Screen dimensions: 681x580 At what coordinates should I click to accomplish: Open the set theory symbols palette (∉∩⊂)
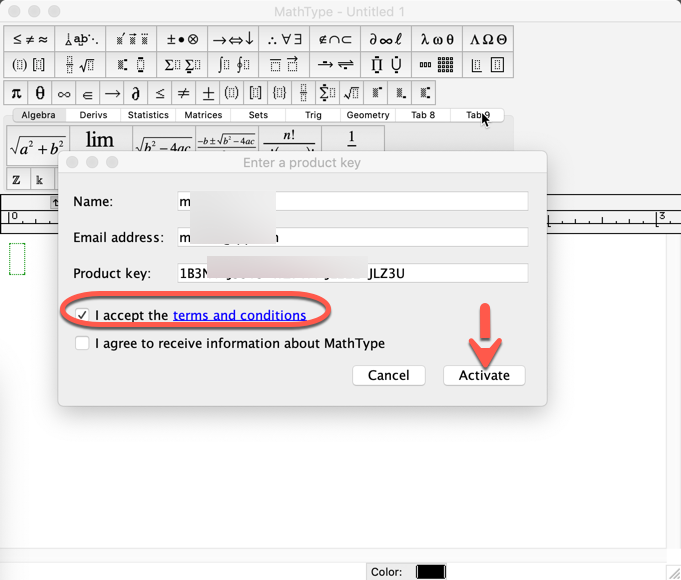[335, 39]
